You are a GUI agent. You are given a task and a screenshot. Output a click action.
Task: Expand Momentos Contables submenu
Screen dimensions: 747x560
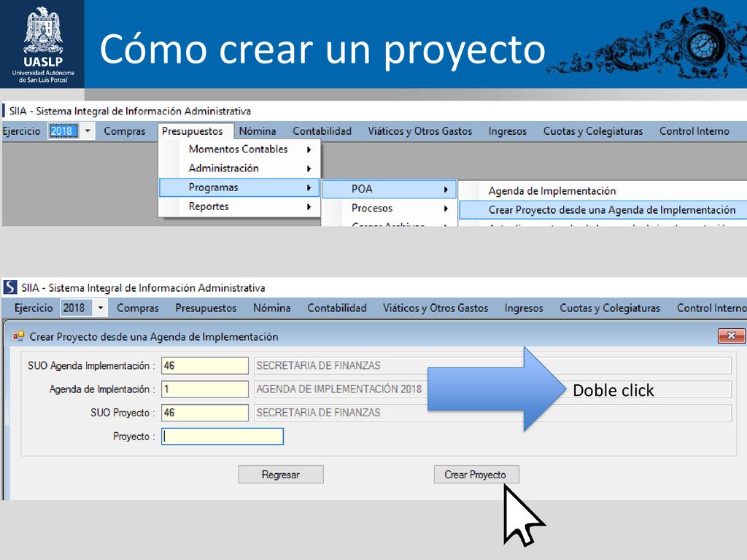point(239,149)
